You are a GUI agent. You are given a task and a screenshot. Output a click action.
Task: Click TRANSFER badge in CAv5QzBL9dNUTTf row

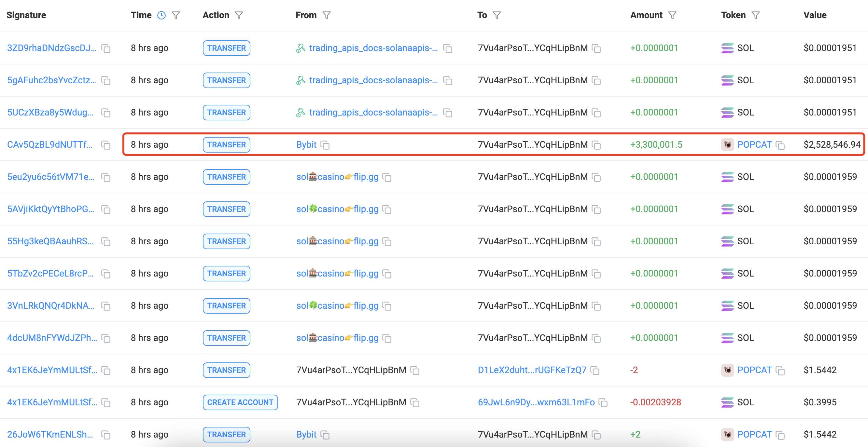pos(226,145)
